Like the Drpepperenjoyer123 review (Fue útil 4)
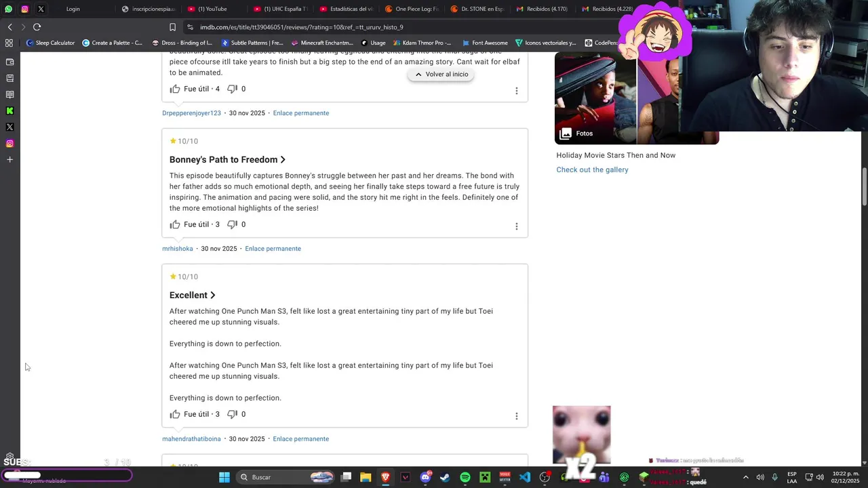Viewport: 868px width, 488px height. (x=175, y=89)
